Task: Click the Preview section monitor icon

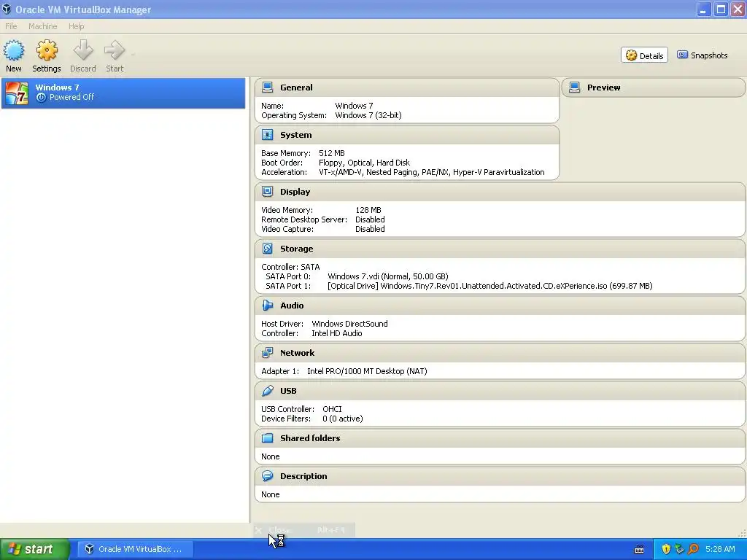Action: click(x=575, y=87)
